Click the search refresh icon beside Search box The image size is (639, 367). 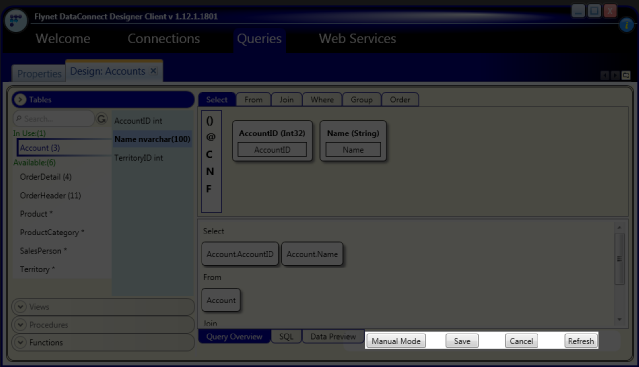click(101, 119)
